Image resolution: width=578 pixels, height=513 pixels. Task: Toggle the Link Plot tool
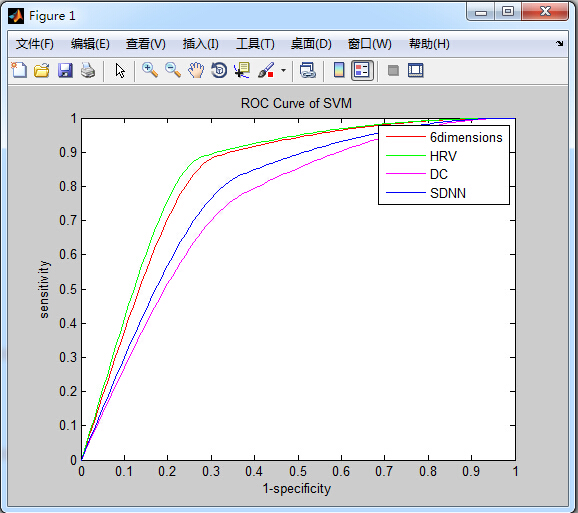pos(307,70)
